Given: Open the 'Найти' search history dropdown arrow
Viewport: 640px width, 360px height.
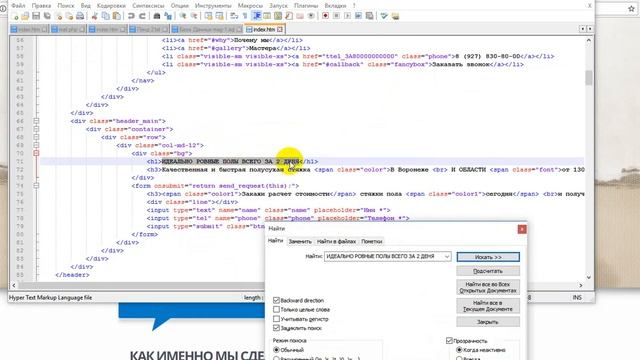Looking at the screenshot, I should [447, 256].
